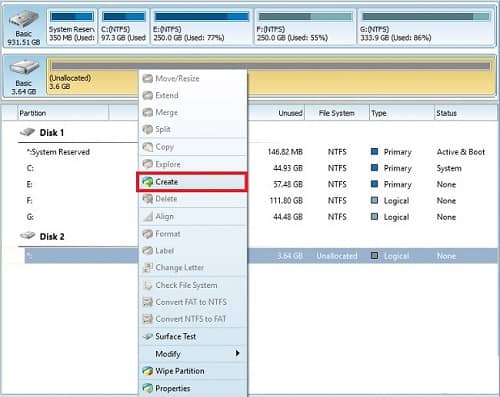Open the Modify submenu arrow
Viewport: 500px width, 397px height.
pyautogui.click(x=237, y=353)
